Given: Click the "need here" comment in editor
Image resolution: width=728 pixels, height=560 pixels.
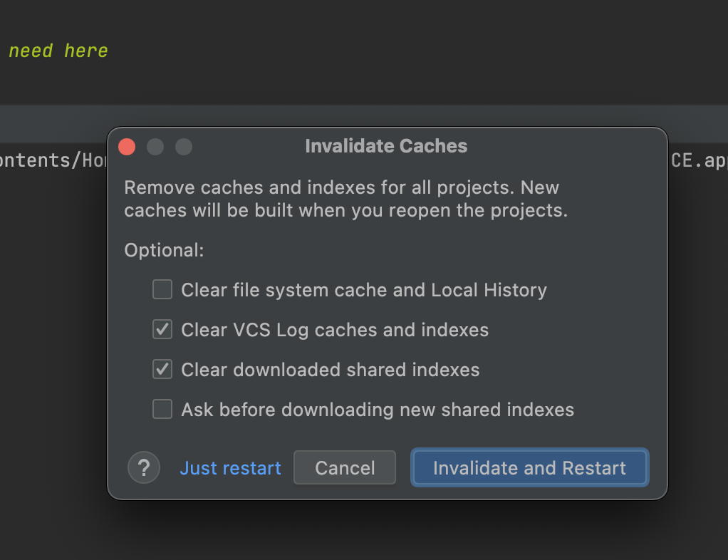Looking at the screenshot, I should coord(58,51).
